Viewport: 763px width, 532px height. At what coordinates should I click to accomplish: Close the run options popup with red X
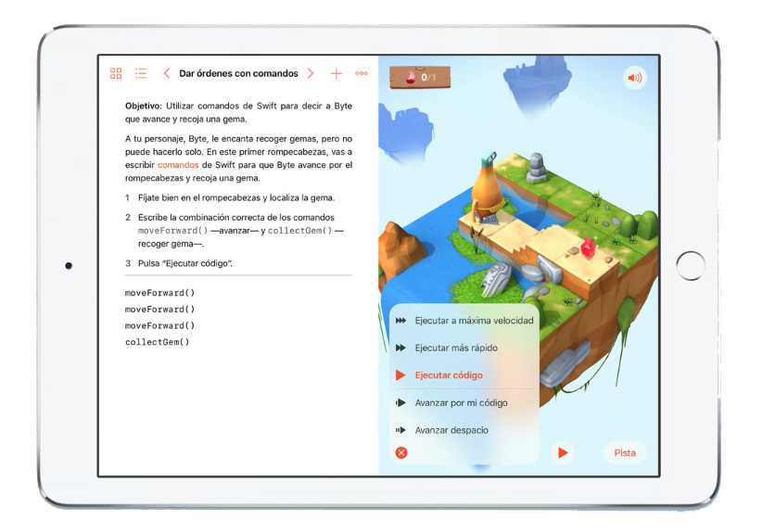(x=401, y=452)
